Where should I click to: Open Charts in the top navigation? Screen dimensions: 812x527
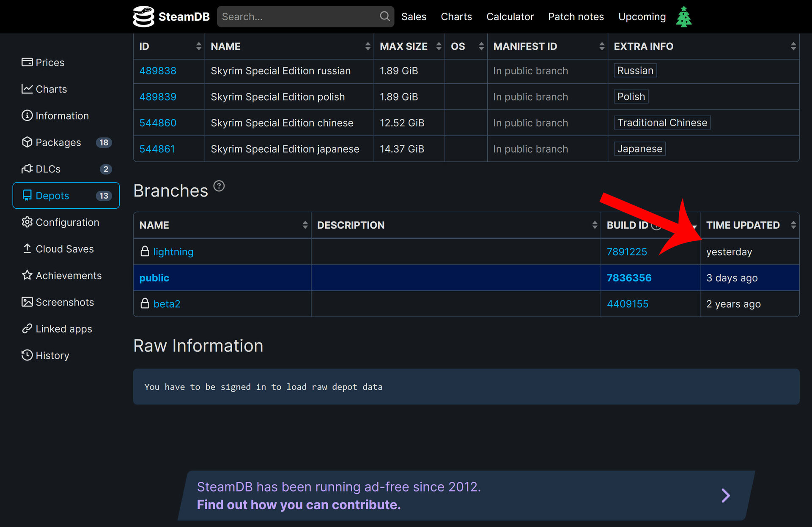tap(456, 16)
